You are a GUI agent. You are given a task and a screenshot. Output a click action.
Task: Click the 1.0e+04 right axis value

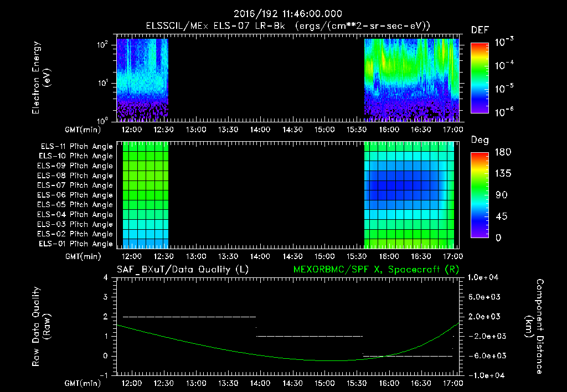[483, 277]
